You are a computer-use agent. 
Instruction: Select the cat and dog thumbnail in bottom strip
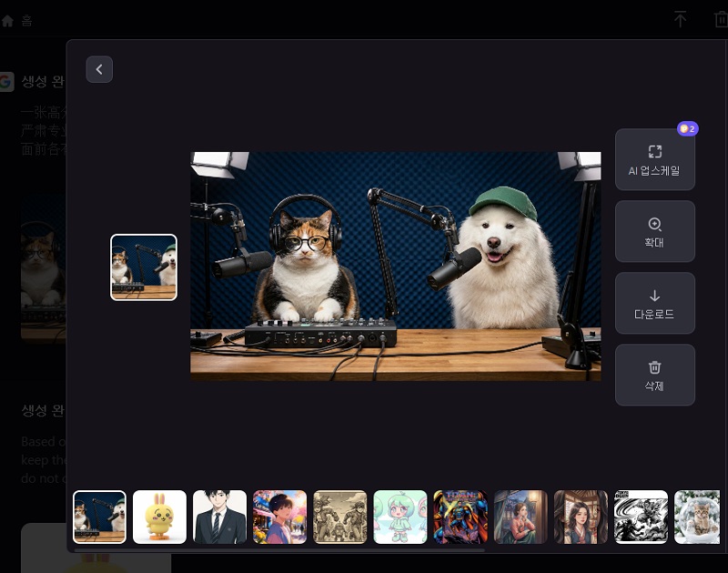[100, 517]
